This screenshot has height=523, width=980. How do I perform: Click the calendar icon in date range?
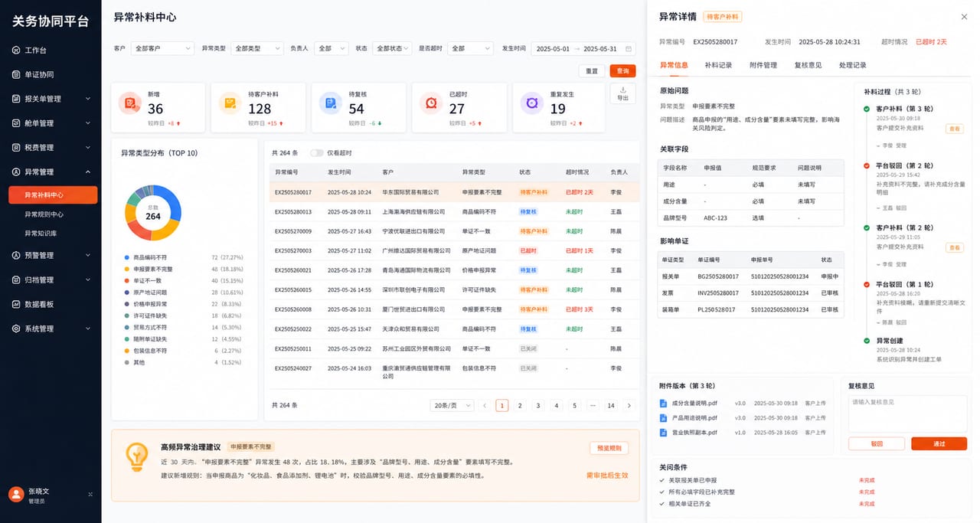coord(629,48)
